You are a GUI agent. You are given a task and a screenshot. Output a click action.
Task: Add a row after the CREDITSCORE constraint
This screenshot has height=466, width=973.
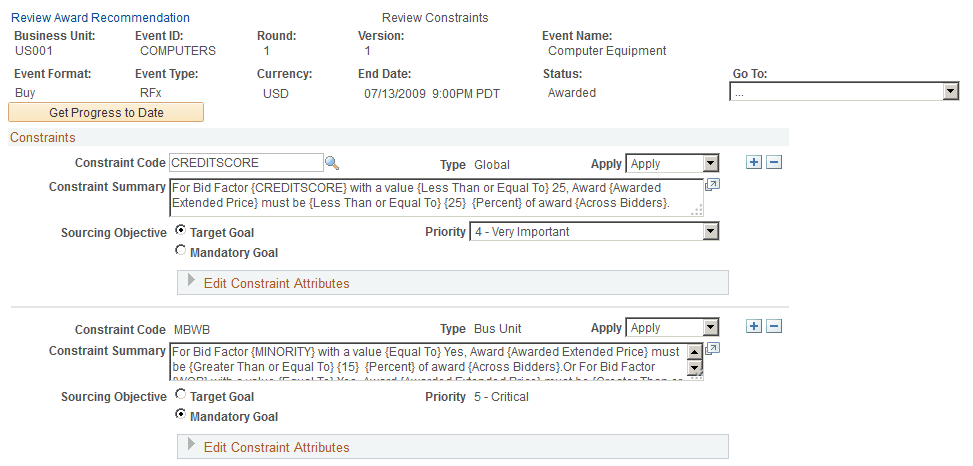tap(755, 163)
